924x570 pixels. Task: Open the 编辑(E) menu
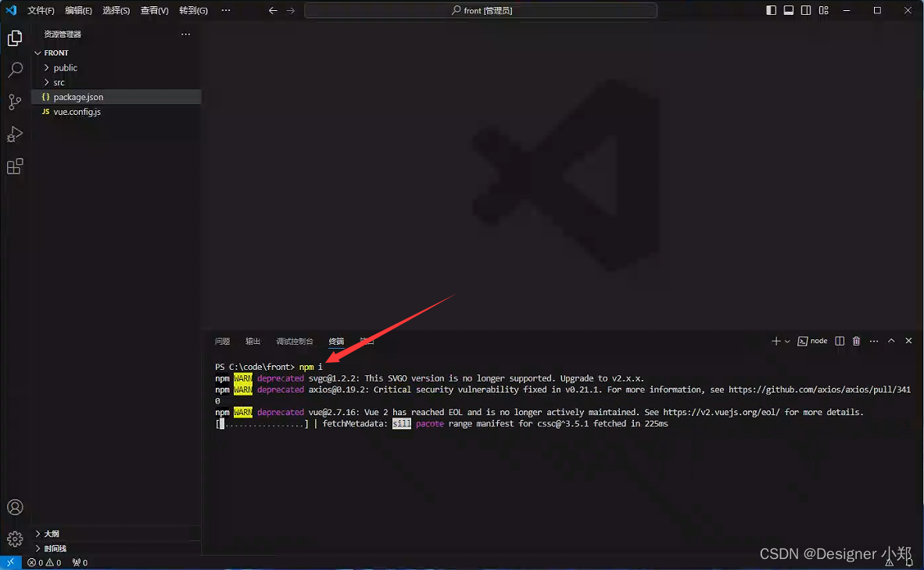point(78,11)
